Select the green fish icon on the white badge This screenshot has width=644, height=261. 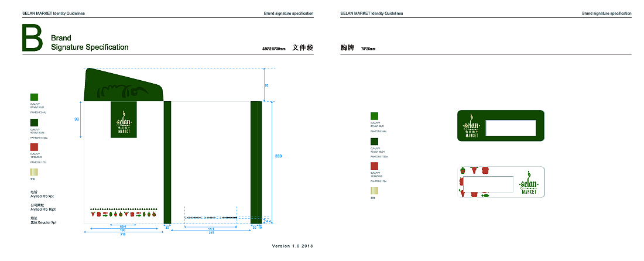[x=485, y=195]
